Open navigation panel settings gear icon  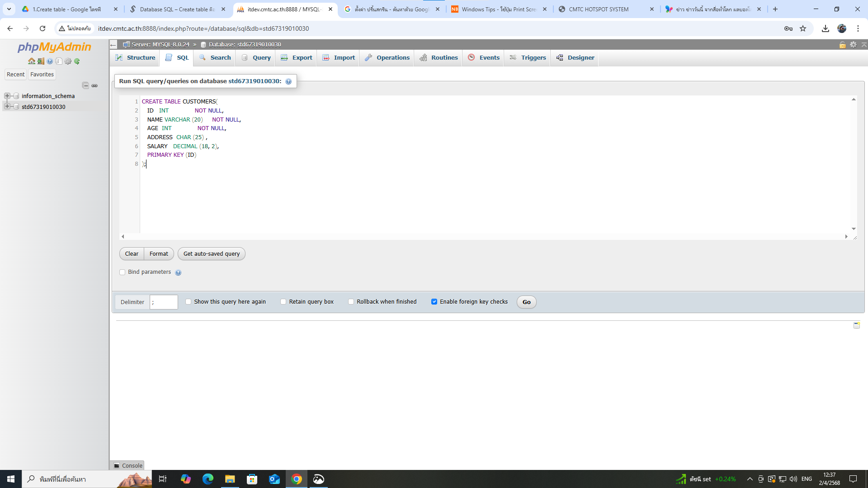[x=68, y=61]
